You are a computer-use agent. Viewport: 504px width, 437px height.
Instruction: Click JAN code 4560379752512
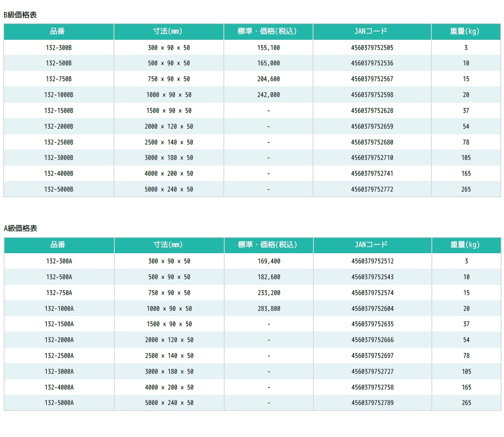[x=373, y=261]
